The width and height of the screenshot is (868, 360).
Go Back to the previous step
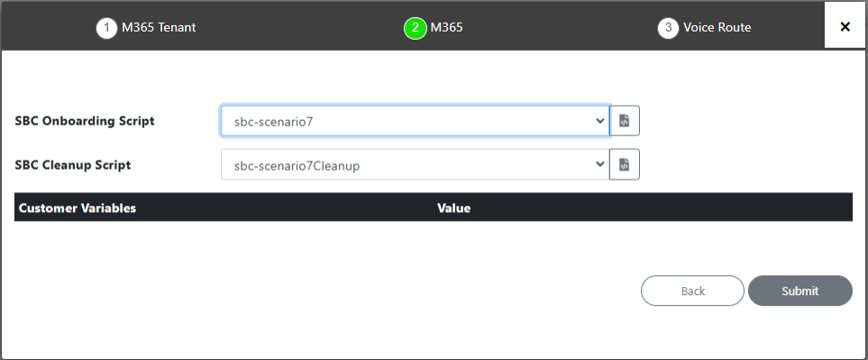tap(692, 291)
